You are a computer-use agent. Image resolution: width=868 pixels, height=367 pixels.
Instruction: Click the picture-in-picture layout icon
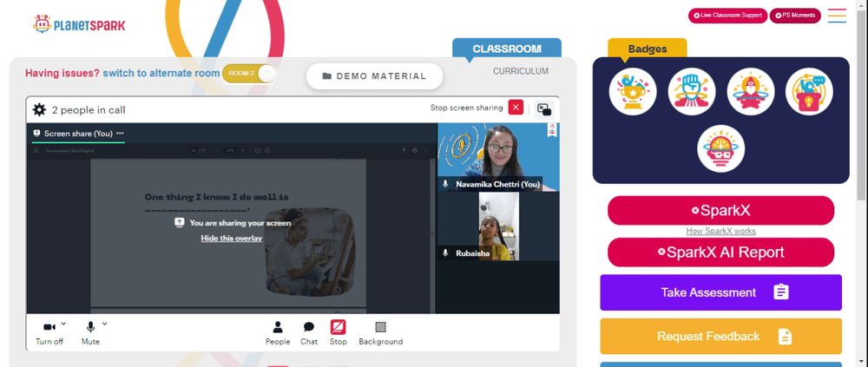point(544,109)
